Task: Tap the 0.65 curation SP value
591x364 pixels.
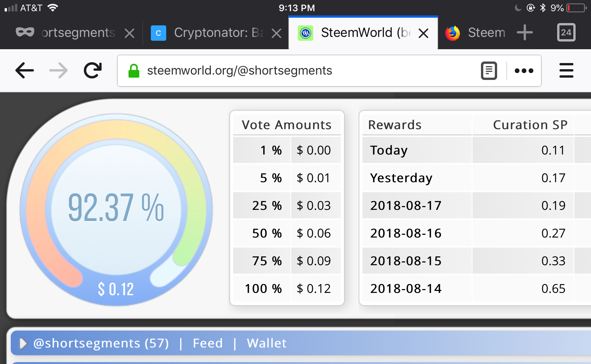Action: point(553,288)
